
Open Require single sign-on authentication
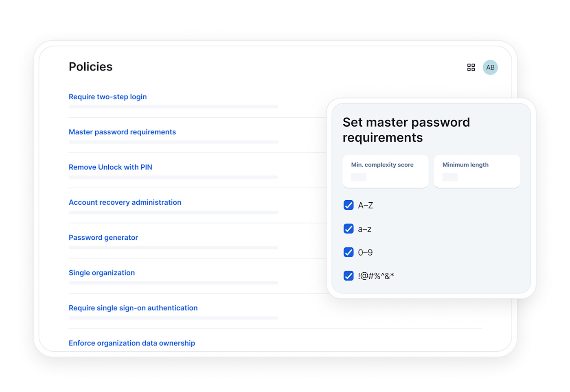point(133,308)
